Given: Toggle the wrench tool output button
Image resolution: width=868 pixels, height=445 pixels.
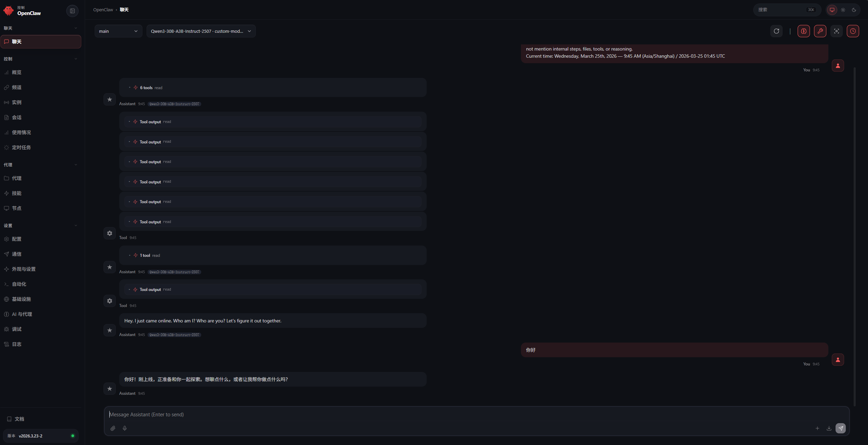Looking at the screenshot, I should point(820,31).
